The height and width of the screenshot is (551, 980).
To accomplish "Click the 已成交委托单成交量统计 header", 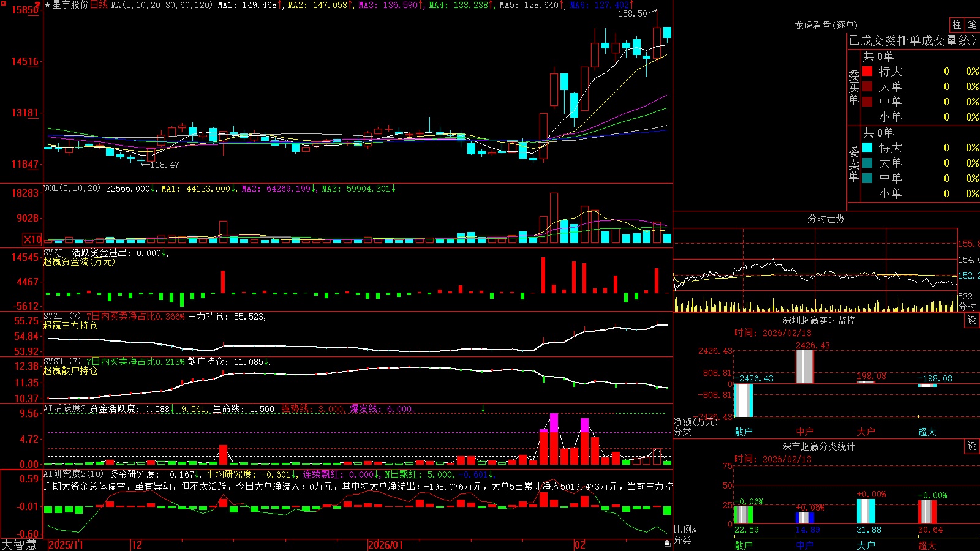I will [x=914, y=40].
